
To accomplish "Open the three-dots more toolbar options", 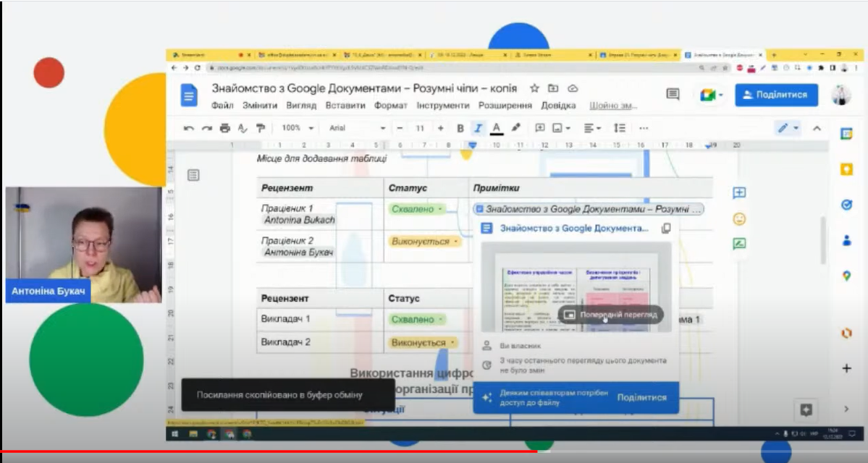I will pos(644,128).
